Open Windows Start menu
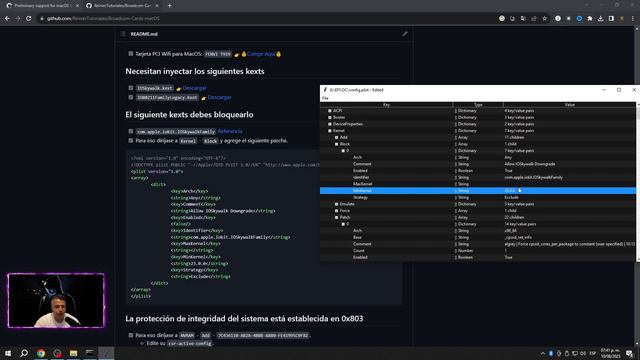Viewport: 640px width, 360px height. (x=8, y=353)
